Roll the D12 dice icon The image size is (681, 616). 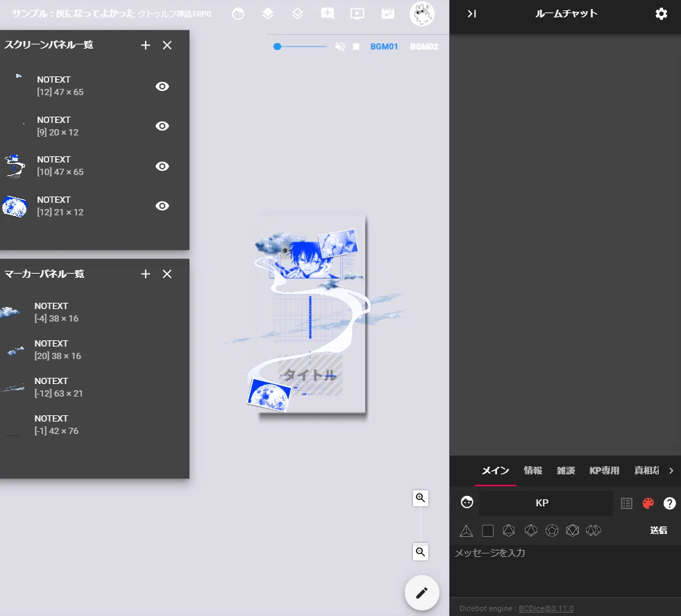552,531
